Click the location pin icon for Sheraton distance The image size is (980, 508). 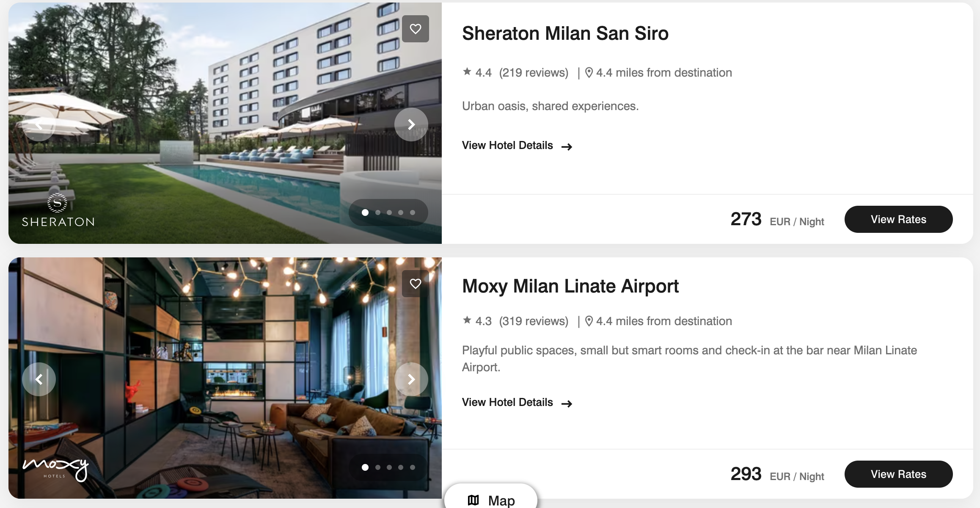click(589, 72)
